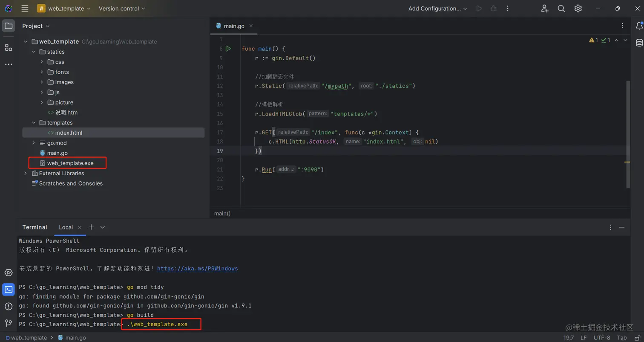This screenshot has height=342, width=644.
Task: Change the LF line separator
Action: [x=584, y=338]
